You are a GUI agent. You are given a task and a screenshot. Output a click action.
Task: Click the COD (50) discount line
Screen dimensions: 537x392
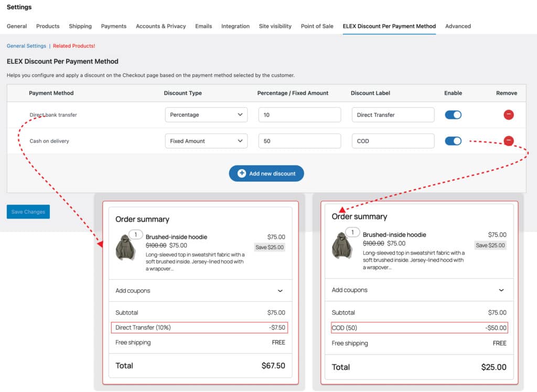point(419,328)
